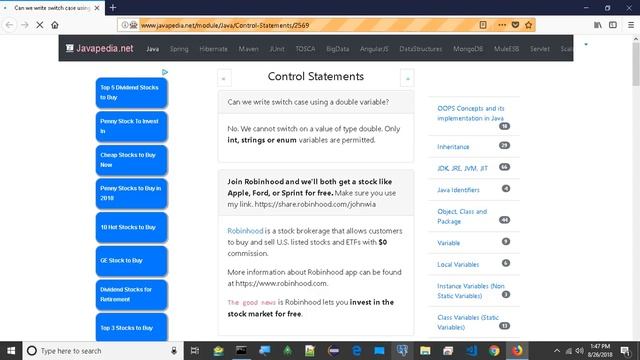Select Java in the site navbar
This screenshot has height=360, width=640.
pos(152,49)
